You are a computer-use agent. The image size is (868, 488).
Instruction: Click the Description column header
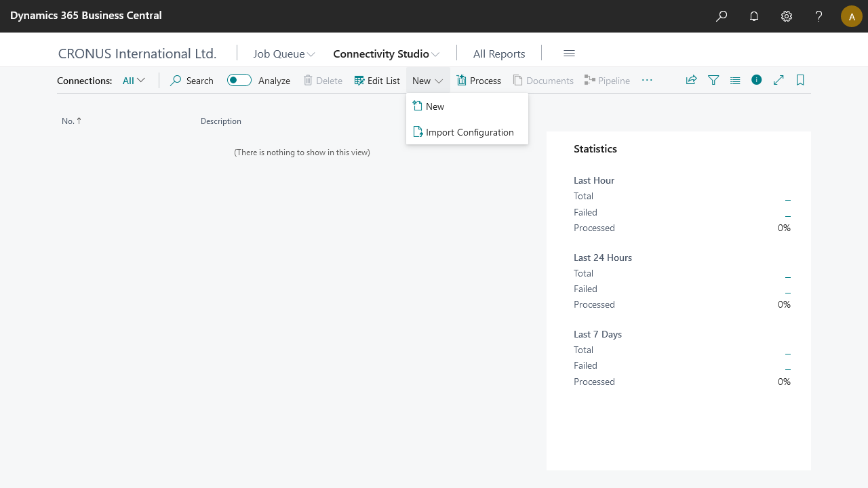click(221, 121)
